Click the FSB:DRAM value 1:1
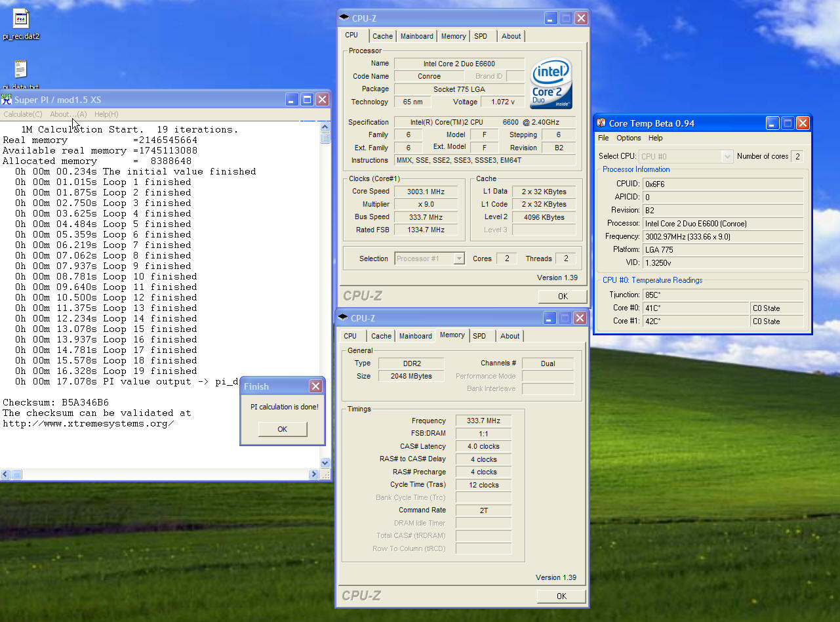The image size is (840, 622). click(x=483, y=434)
